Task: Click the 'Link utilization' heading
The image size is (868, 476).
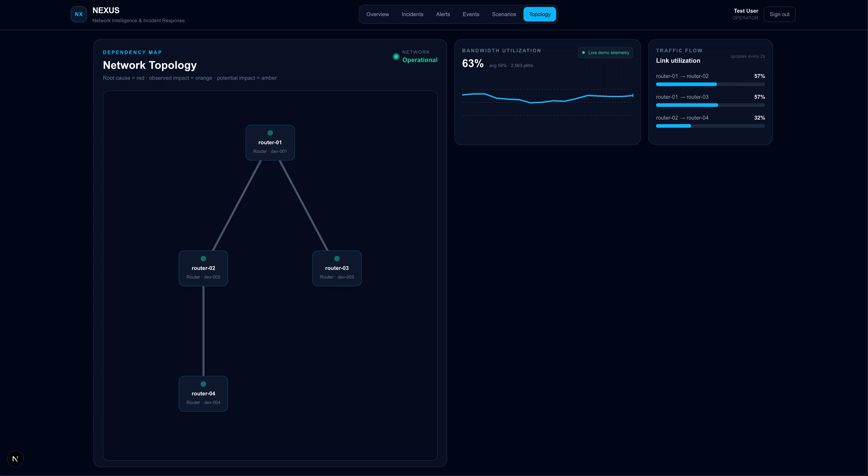Action: (678, 61)
